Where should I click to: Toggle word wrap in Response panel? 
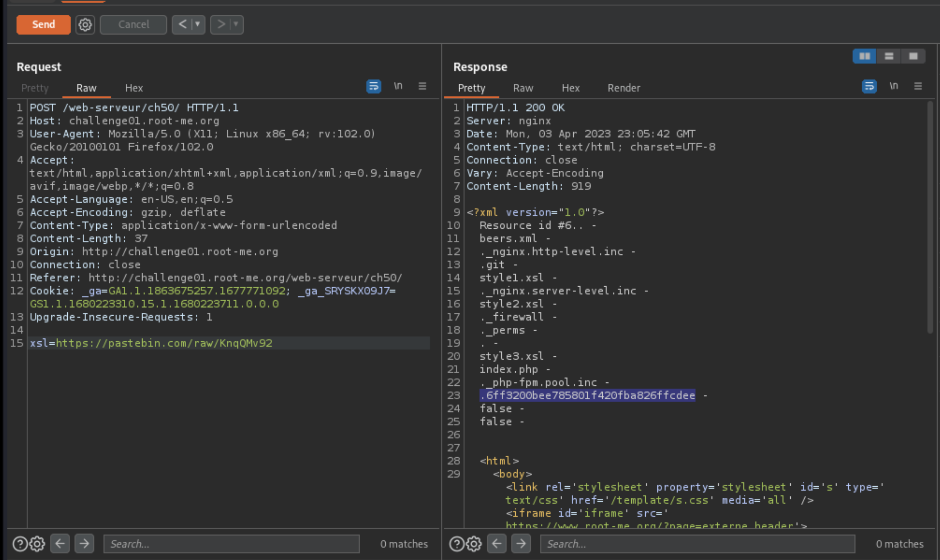869,86
